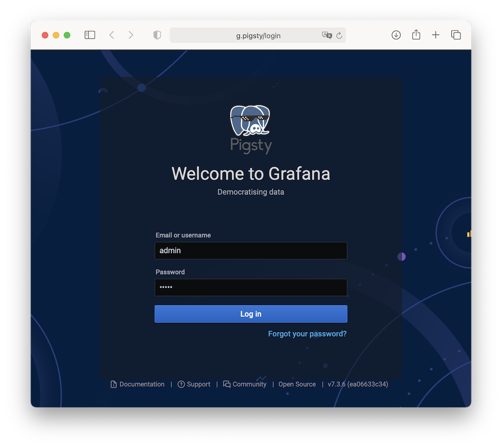
Task: Maximize the window with the green button
Action: 67,35
